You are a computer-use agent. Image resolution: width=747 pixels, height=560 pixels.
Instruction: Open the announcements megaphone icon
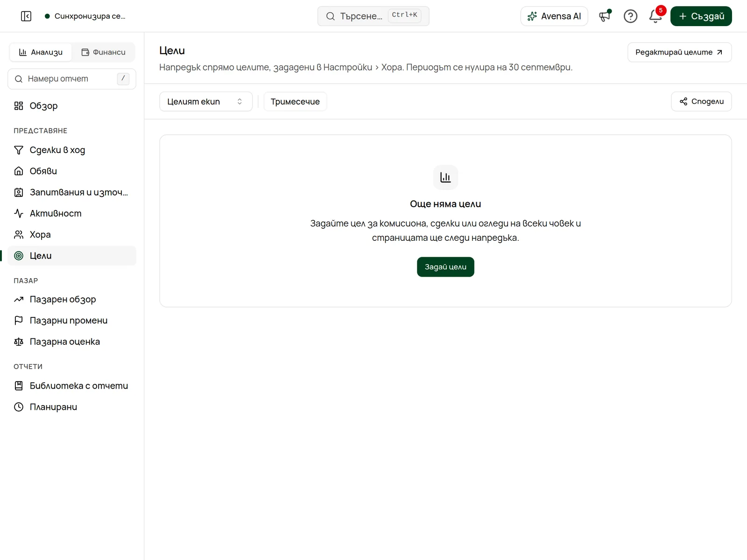coord(605,16)
